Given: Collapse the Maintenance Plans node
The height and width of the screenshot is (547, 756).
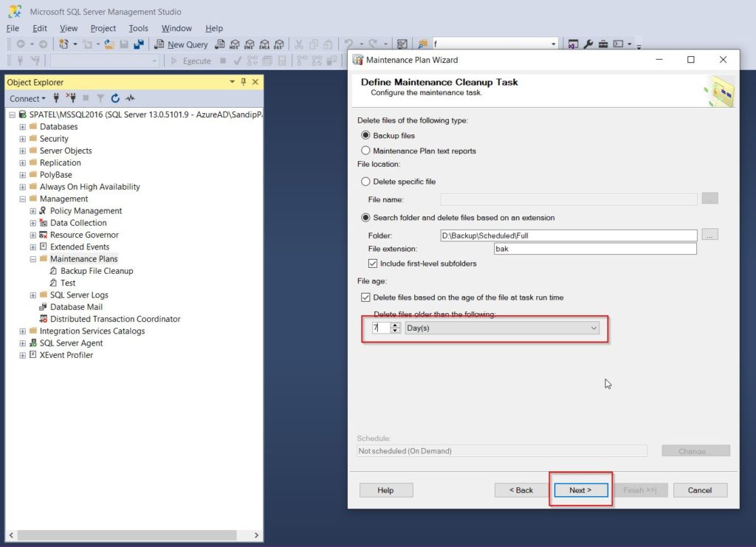Looking at the screenshot, I should 32,259.
